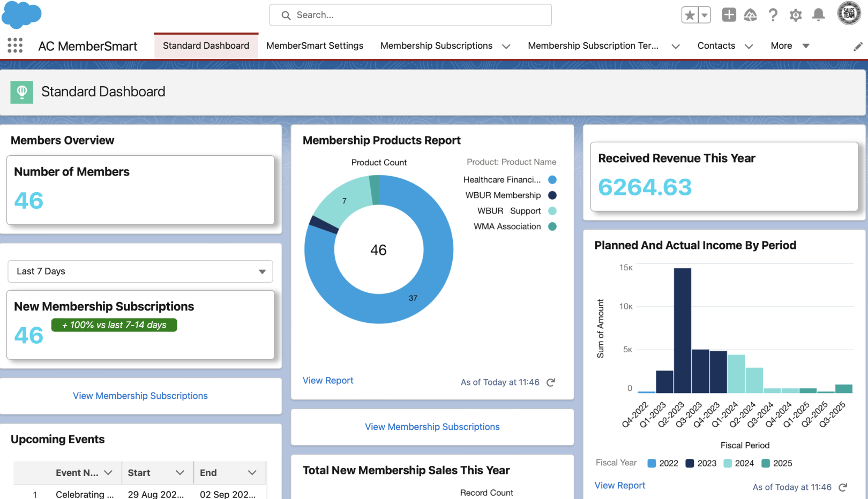Click the Received Revenue value 6264.63

point(645,187)
